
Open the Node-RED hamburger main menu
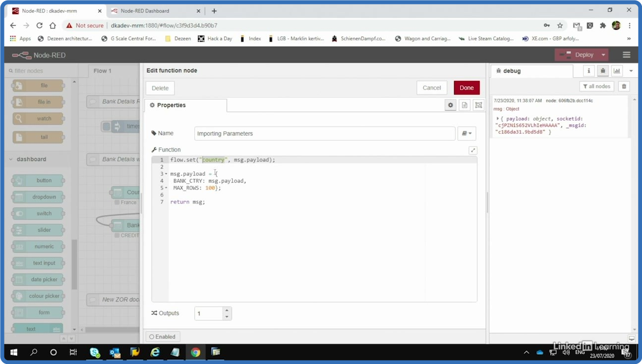point(627,55)
